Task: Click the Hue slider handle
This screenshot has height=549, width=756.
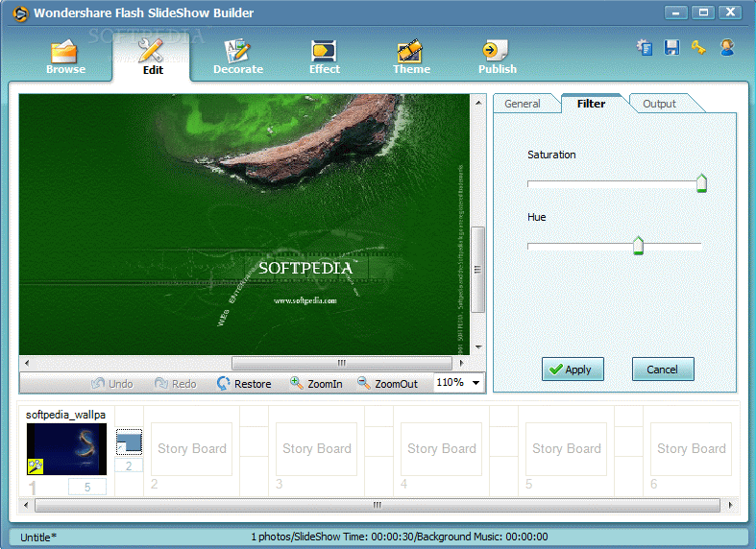Action: click(638, 246)
